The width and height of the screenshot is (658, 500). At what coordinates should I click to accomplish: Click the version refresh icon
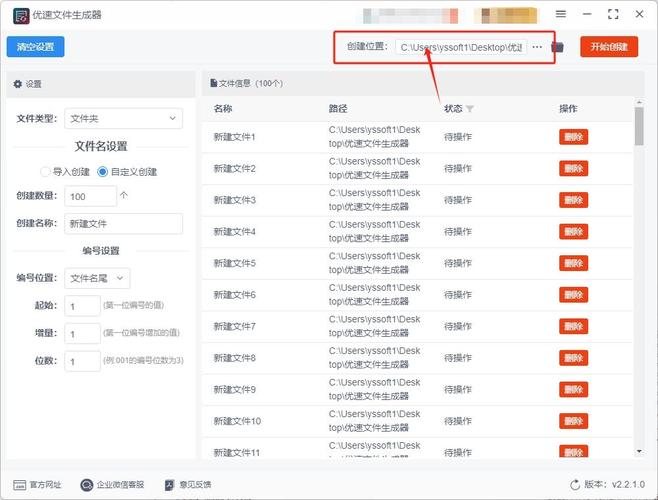[x=575, y=485]
